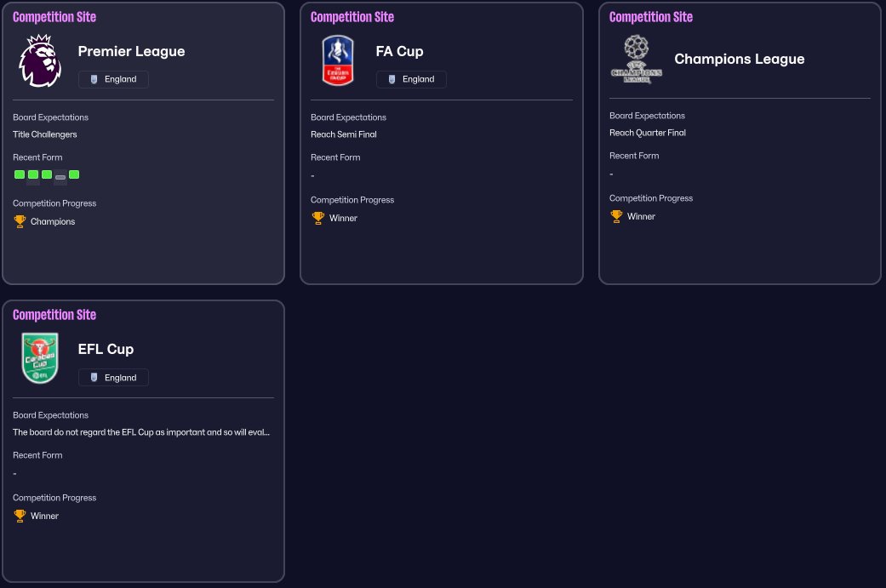The height and width of the screenshot is (588, 886).
Task: Open the EFL Cup title link
Action: (x=106, y=349)
